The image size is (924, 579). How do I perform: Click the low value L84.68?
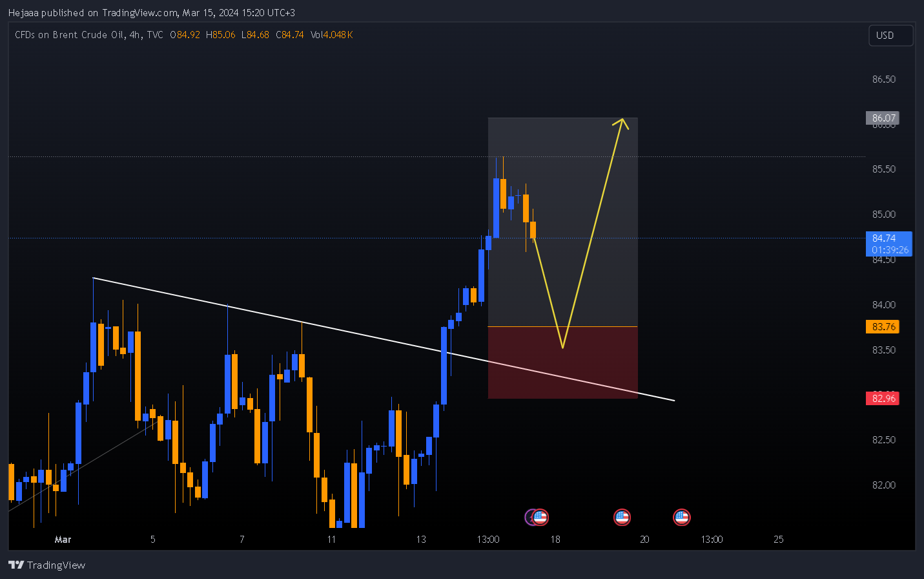[255, 35]
